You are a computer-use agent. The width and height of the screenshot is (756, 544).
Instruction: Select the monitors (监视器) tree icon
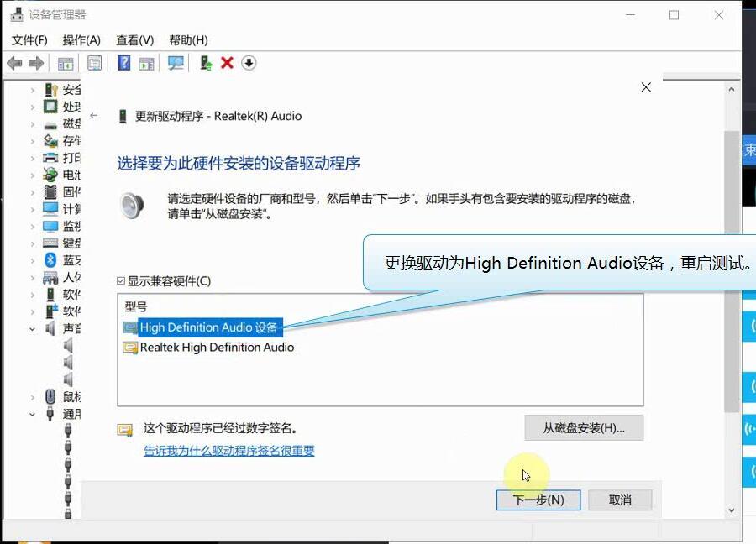[50, 226]
